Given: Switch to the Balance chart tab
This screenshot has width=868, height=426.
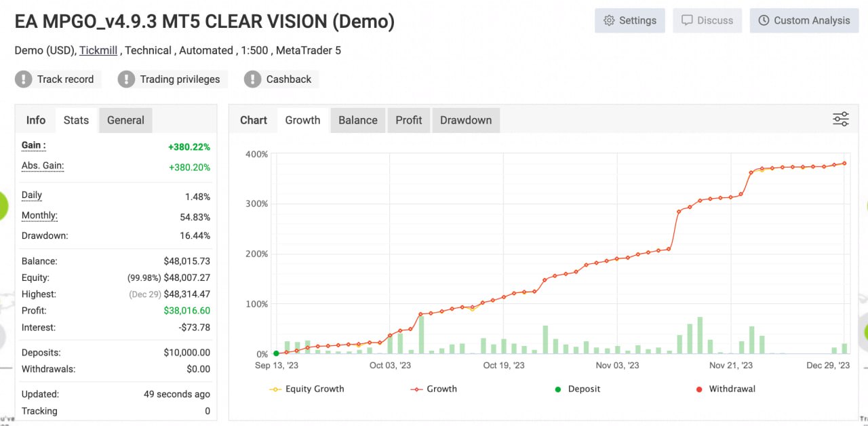Looking at the screenshot, I should coord(358,120).
